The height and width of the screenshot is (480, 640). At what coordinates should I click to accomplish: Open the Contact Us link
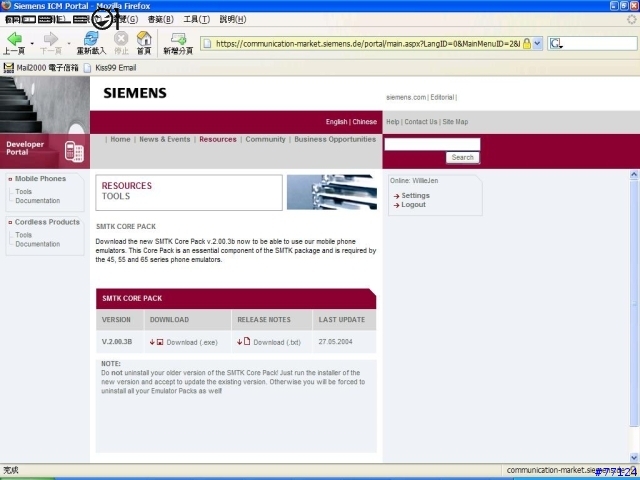pyautogui.click(x=420, y=122)
